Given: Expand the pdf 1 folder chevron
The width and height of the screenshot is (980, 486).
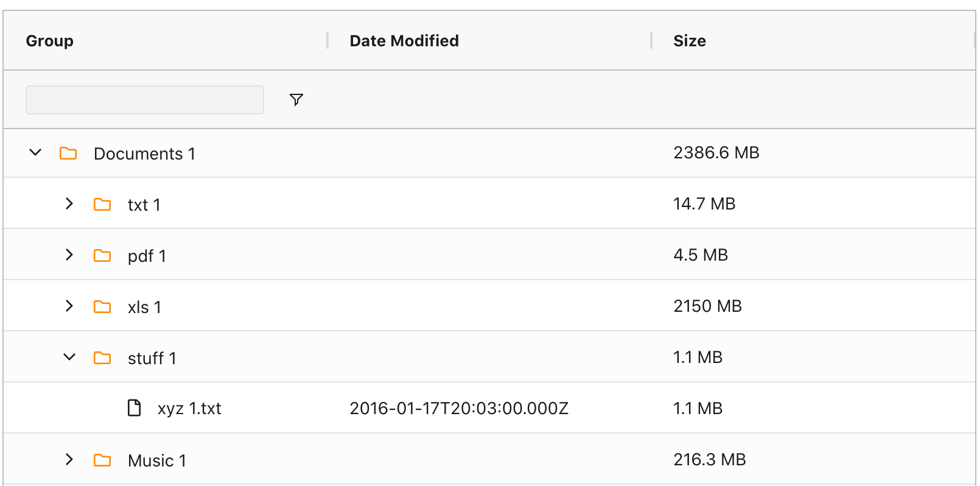Looking at the screenshot, I should (69, 255).
